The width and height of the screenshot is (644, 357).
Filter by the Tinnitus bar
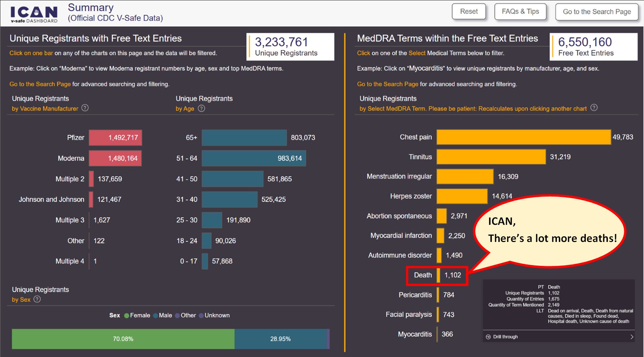point(491,157)
